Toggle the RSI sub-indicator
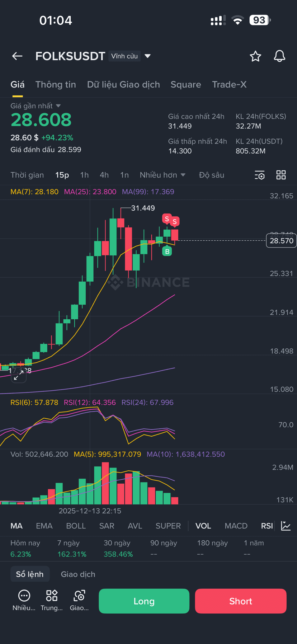This screenshot has height=644, width=297. click(x=267, y=526)
